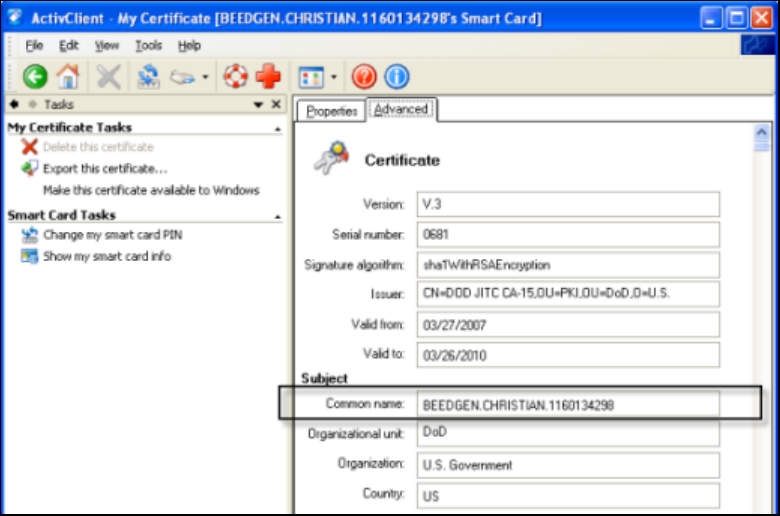Click the Subject section heading
780x516 pixels.
tap(324, 379)
